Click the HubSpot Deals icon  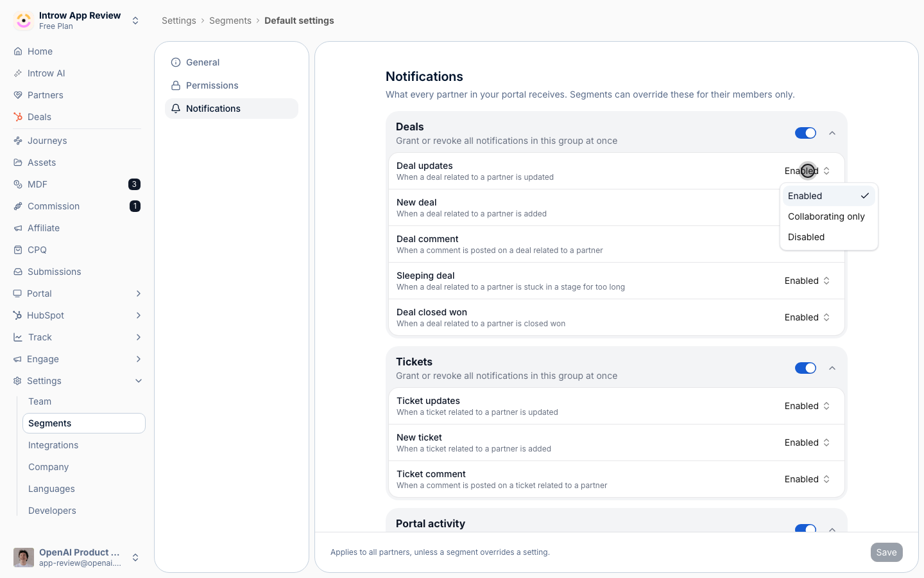pyautogui.click(x=18, y=117)
